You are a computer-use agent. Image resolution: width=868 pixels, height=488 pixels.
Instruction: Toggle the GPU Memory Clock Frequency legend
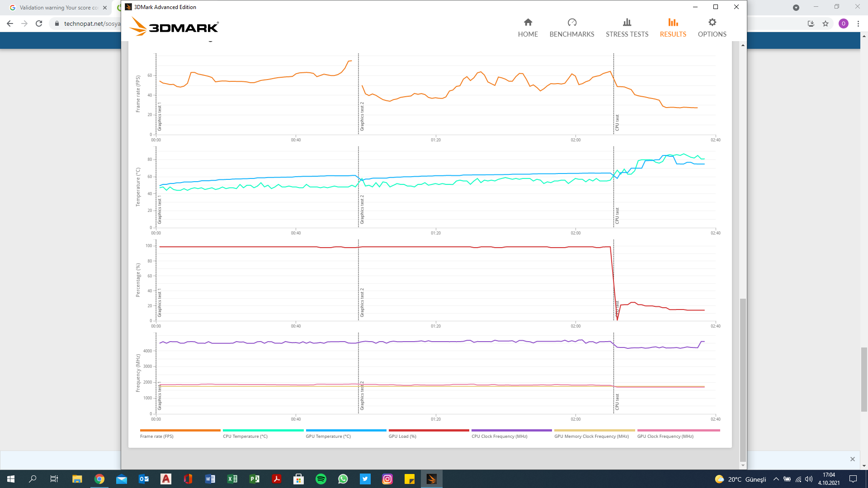coord(591,436)
